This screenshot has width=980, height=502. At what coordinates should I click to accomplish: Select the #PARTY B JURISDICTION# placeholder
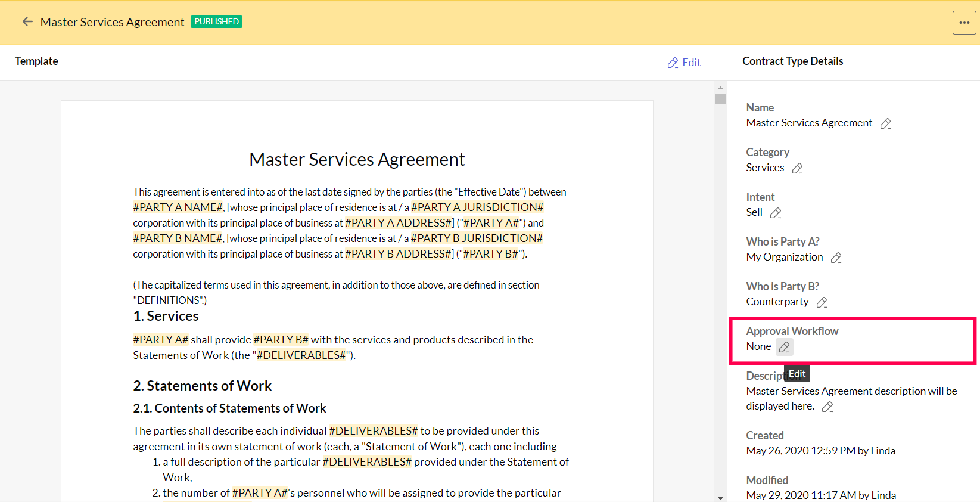[x=477, y=238]
